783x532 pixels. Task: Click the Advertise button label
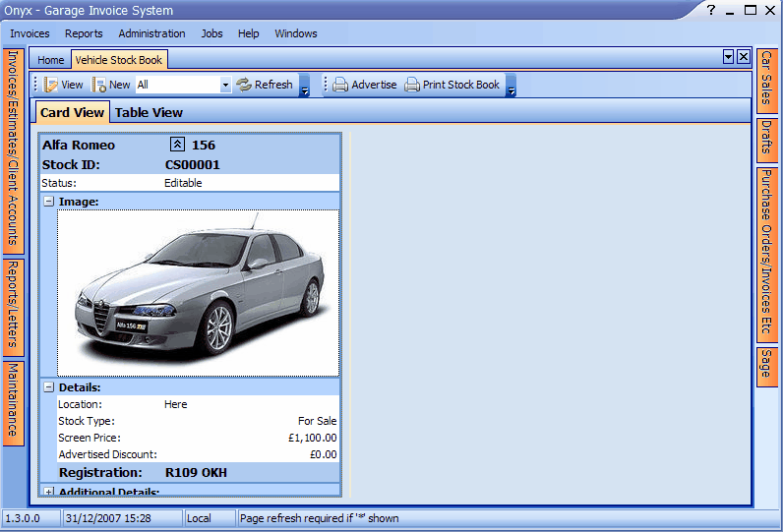(374, 85)
